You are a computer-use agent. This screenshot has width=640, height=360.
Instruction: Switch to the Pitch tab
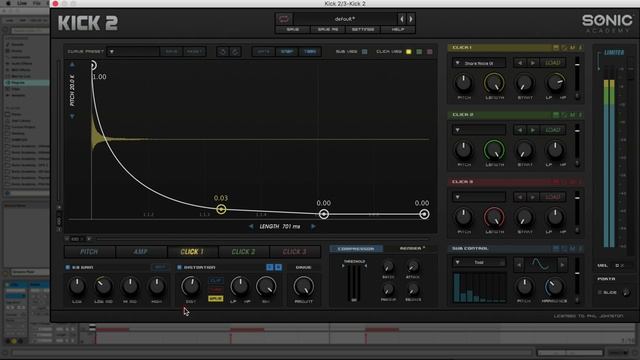(x=89, y=252)
